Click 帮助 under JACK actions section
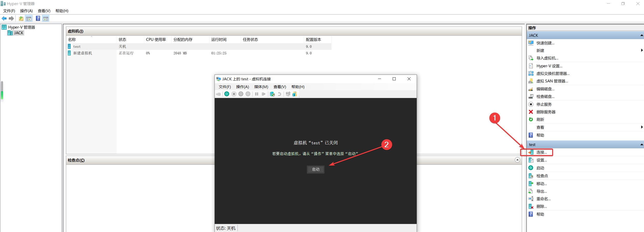Screen dimensions: 644x232 [540, 135]
